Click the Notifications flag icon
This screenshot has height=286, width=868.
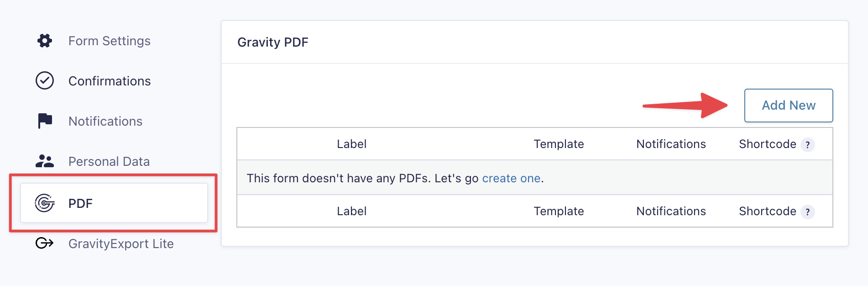click(x=44, y=120)
